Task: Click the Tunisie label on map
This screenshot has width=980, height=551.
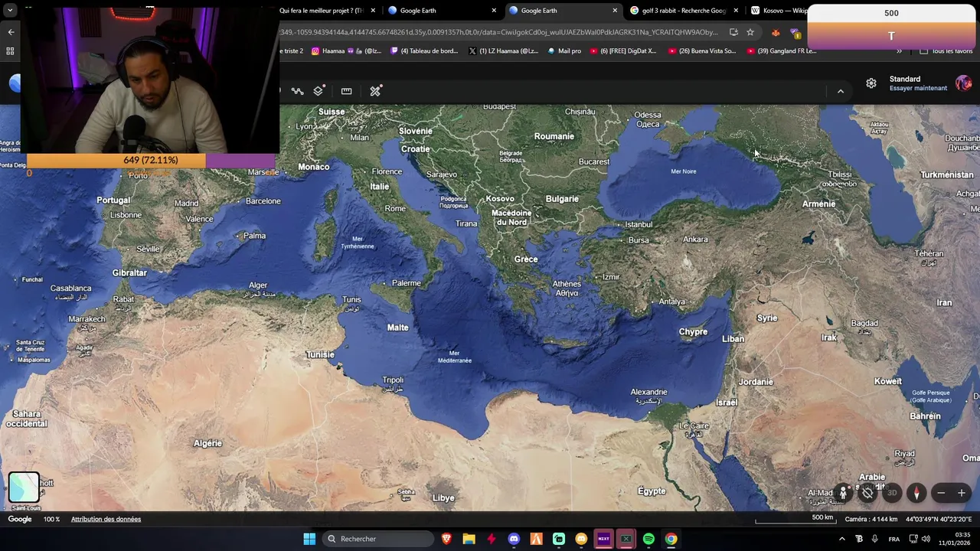Action: (x=320, y=355)
